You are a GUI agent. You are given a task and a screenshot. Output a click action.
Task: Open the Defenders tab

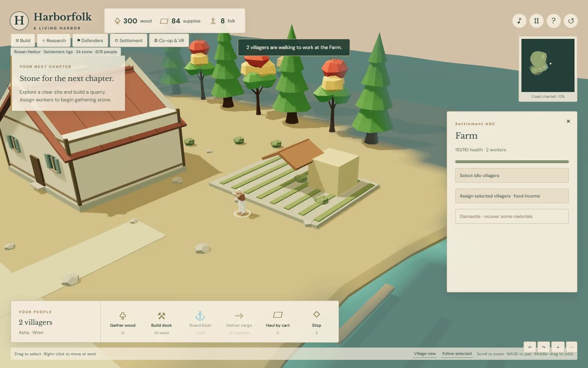pyautogui.click(x=90, y=40)
